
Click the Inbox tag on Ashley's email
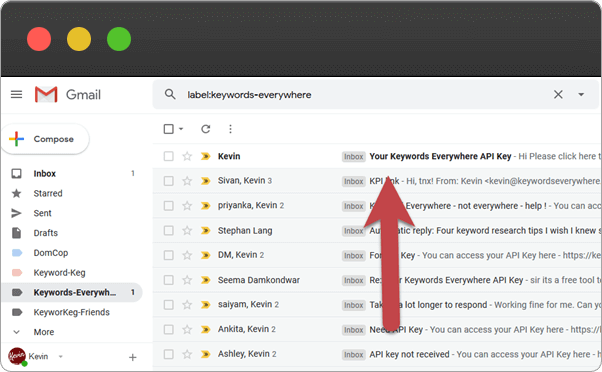pyautogui.click(x=354, y=355)
